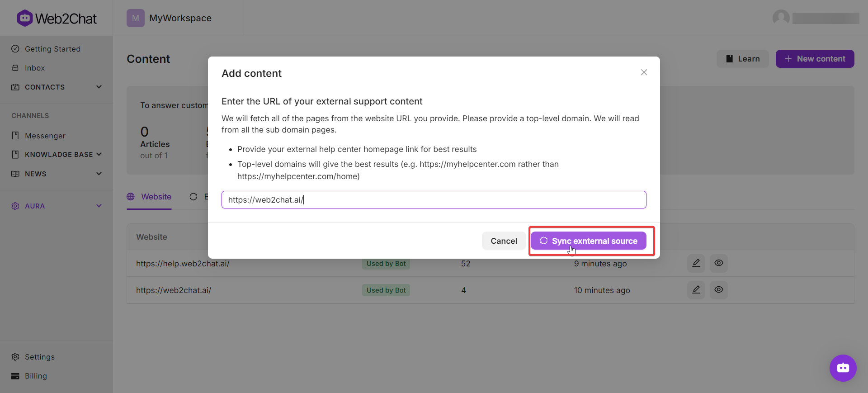Expand the NEWS section
The width and height of the screenshot is (868, 393).
[x=57, y=174]
